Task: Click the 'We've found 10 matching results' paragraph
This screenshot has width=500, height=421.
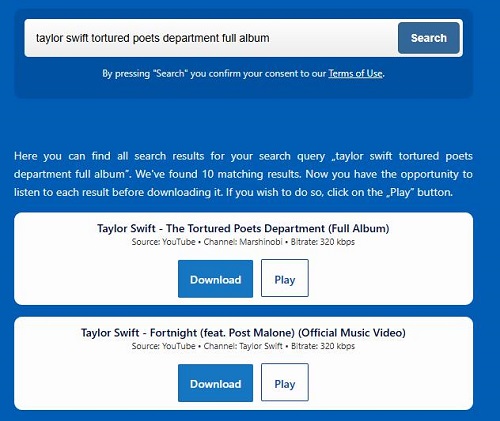Action: click(x=243, y=174)
